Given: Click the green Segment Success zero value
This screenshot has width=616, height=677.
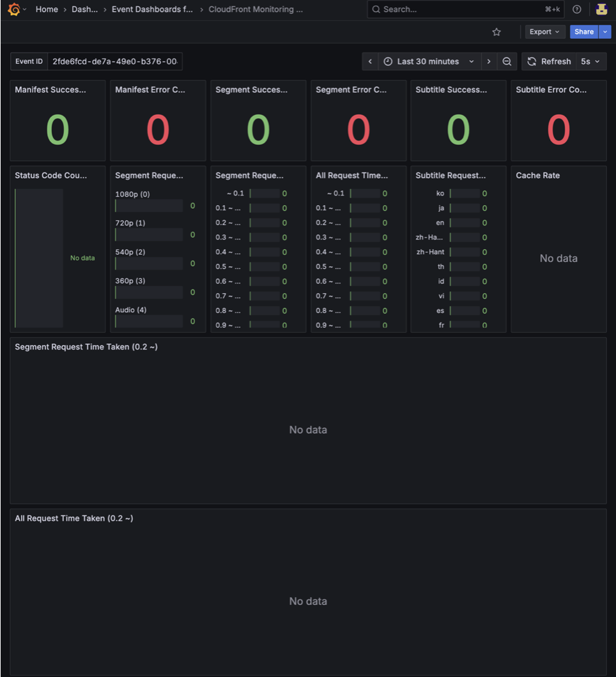Looking at the screenshot, I should 258,130.
